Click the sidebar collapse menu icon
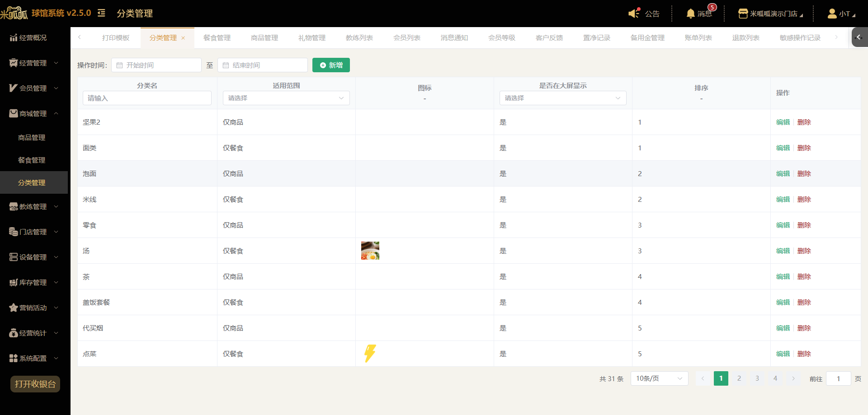 101,13
